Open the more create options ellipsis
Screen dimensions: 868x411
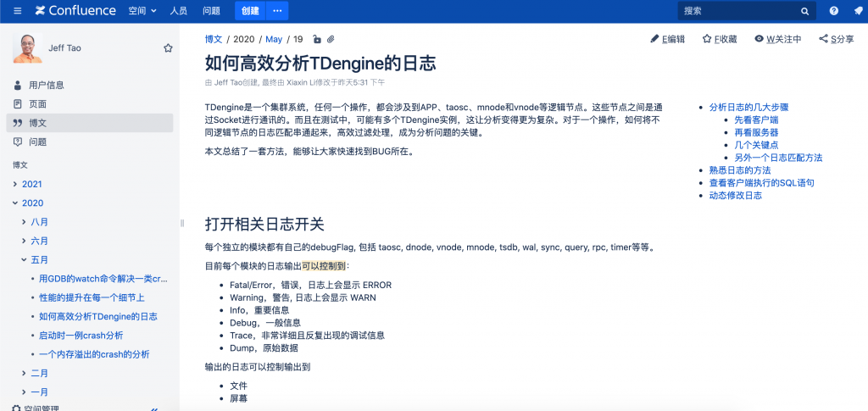point(277,10)
